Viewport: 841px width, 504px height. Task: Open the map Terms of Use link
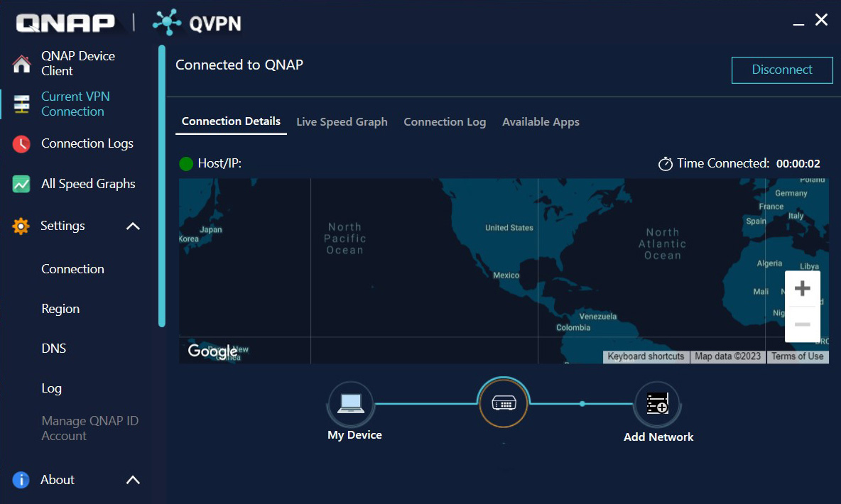[x=797, y=356]
